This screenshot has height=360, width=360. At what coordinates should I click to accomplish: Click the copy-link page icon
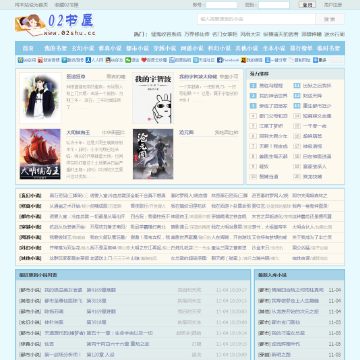pyautogui.click(x=291, y=60)
